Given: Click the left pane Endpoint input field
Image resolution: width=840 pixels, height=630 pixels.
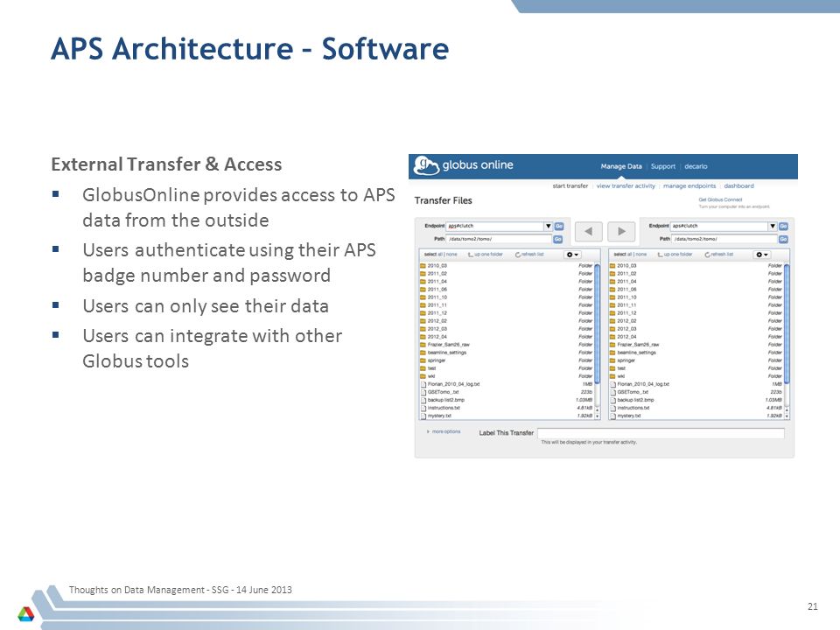Looking at the screenshot, I should [x=495, y=226].
